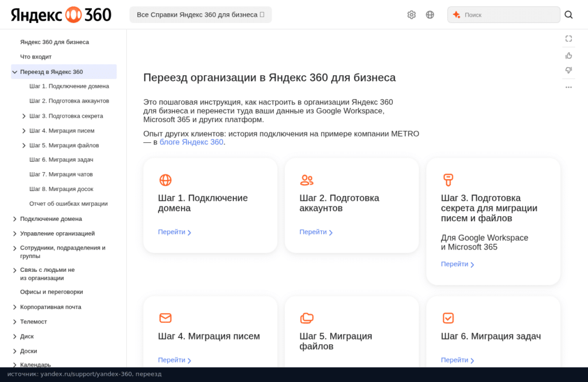This screenshot has height=382, width=588.
Task: Click the people icon on Step 2 card
Action: click(x=307, y=180)
